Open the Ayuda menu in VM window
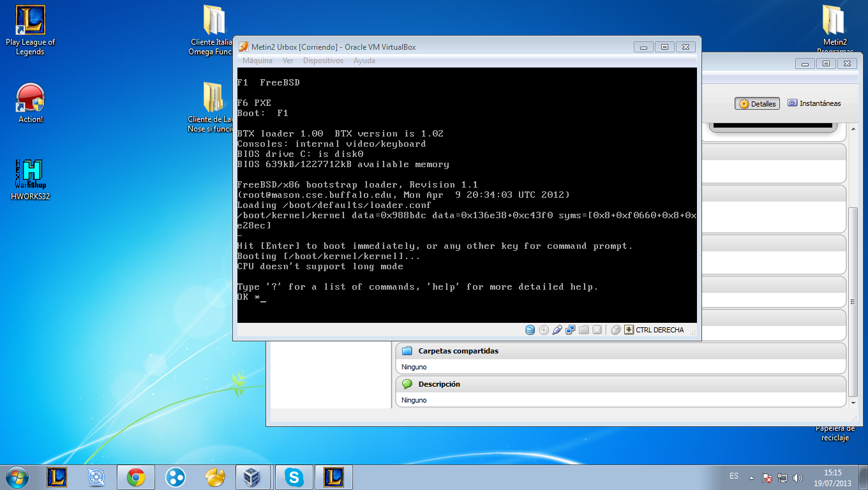 click(x=364, y=61)
